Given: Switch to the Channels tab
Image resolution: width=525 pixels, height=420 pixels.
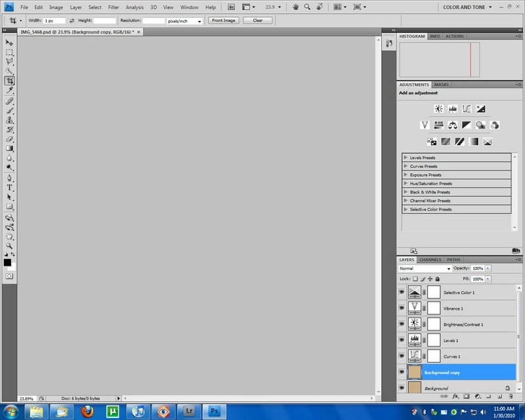Looking at the screenshot, I should (x=430, y=260).
